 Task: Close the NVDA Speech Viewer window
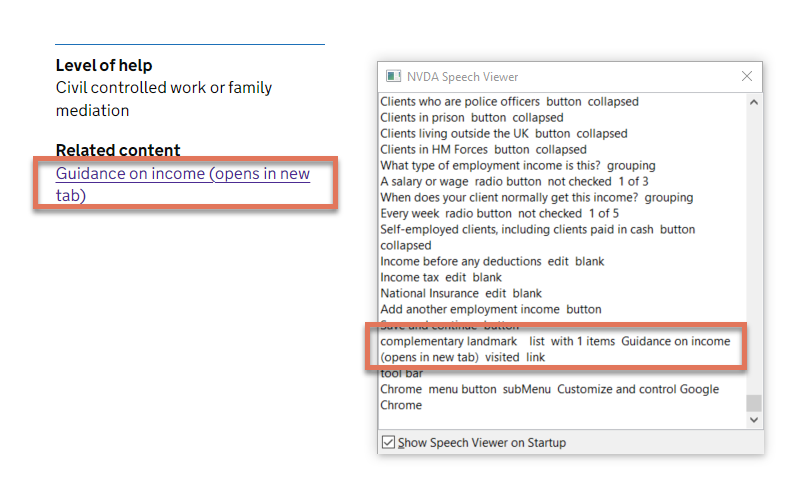(747, 76)
